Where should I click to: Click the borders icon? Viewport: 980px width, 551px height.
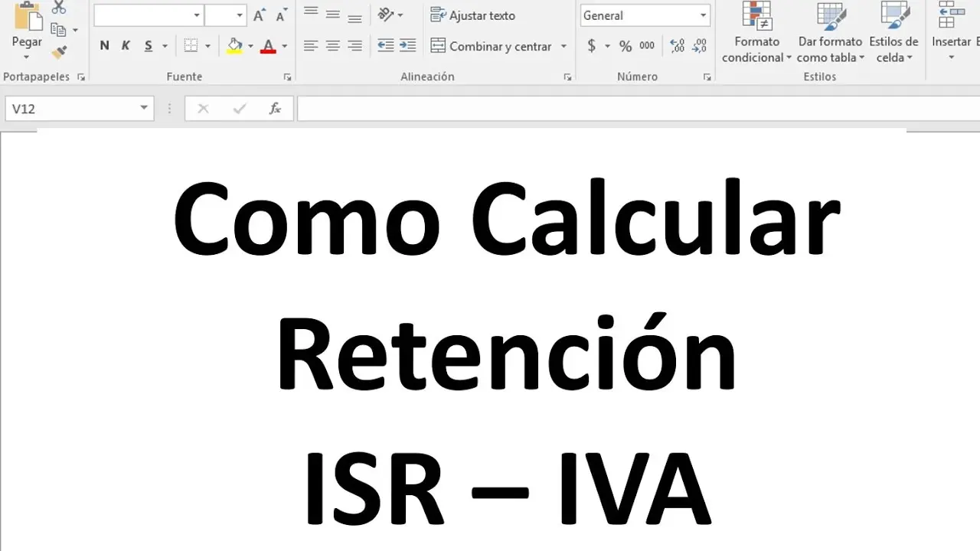191,46
